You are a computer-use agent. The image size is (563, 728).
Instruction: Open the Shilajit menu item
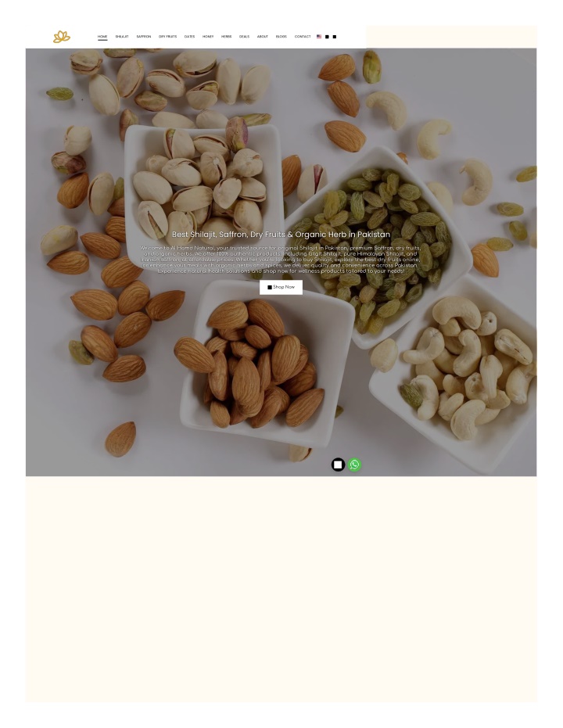[x=122, y=37]
